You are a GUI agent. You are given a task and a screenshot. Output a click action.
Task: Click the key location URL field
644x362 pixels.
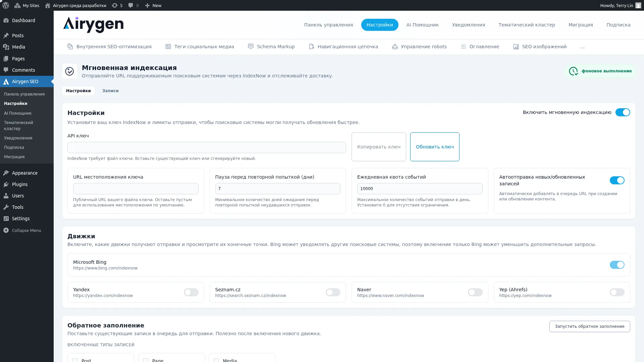(136, 189)
